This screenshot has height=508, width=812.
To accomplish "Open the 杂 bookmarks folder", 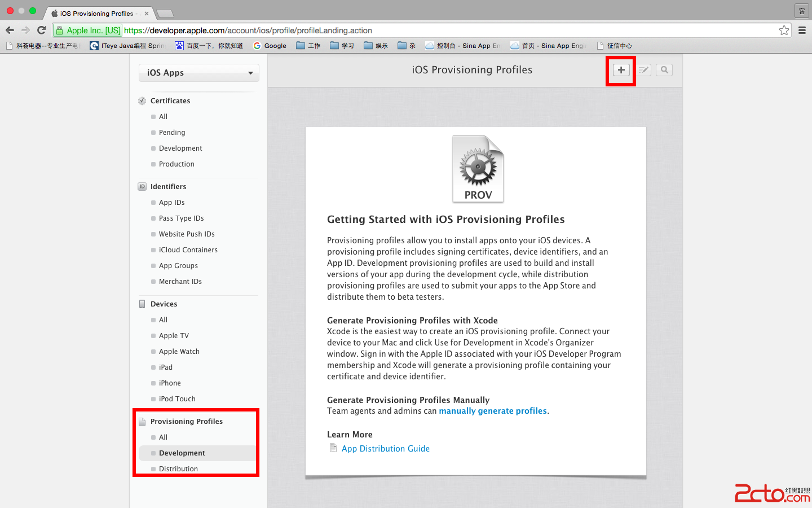I will (x=407, y=46).
